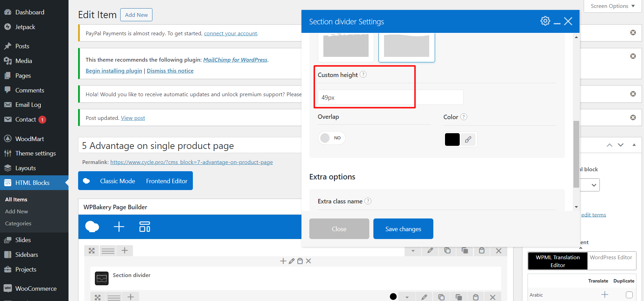Click Add New button beside Edit Item
The image size is (644, 301).
136,15
